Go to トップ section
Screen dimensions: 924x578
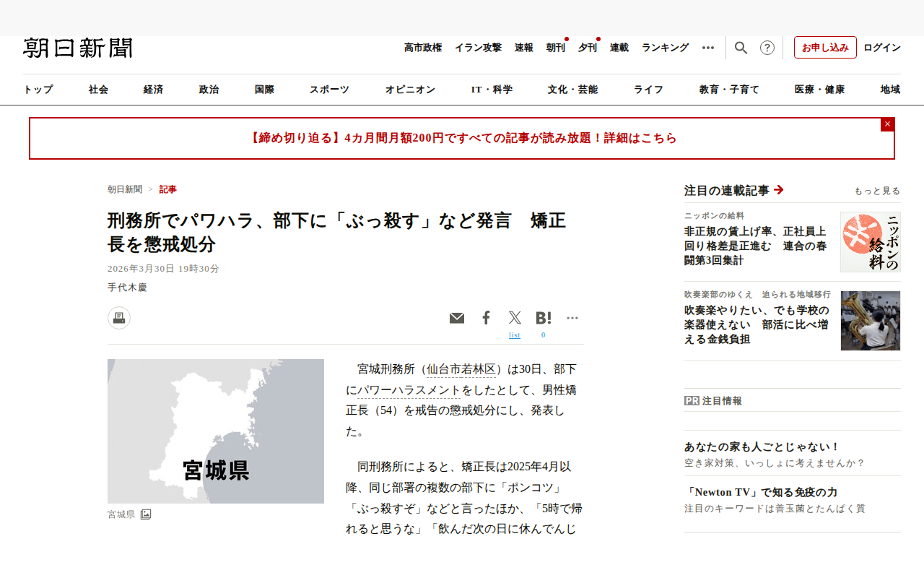pos(38,90)
